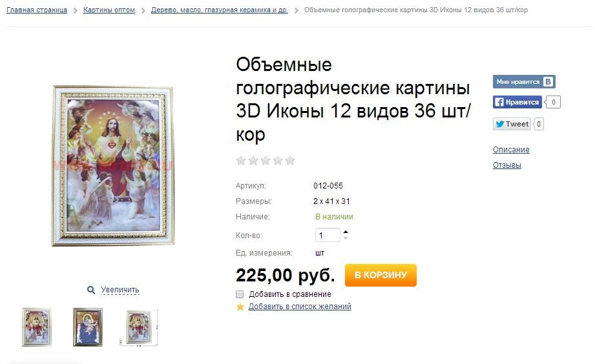Decrease quantity with the down arrow
This screenshot has height=364, width=595.
pos(346,238)
